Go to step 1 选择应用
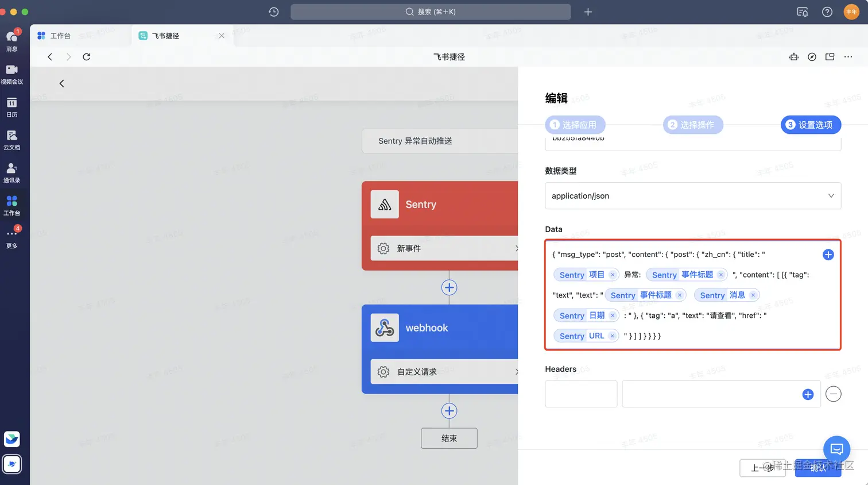Image resolution: width=868 pixels, height=485 pixels. 575,125
